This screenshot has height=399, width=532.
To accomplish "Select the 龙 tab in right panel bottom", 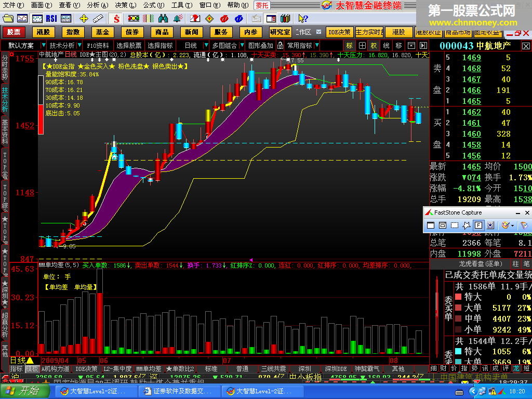I will [x=516, y=368].
